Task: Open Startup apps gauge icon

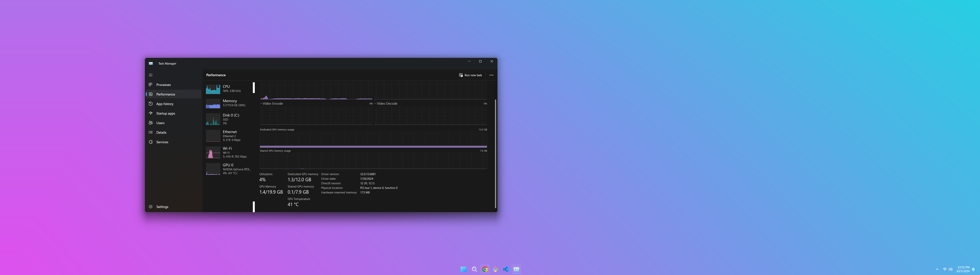Action: pyautogui.click(x=151, y=113)
